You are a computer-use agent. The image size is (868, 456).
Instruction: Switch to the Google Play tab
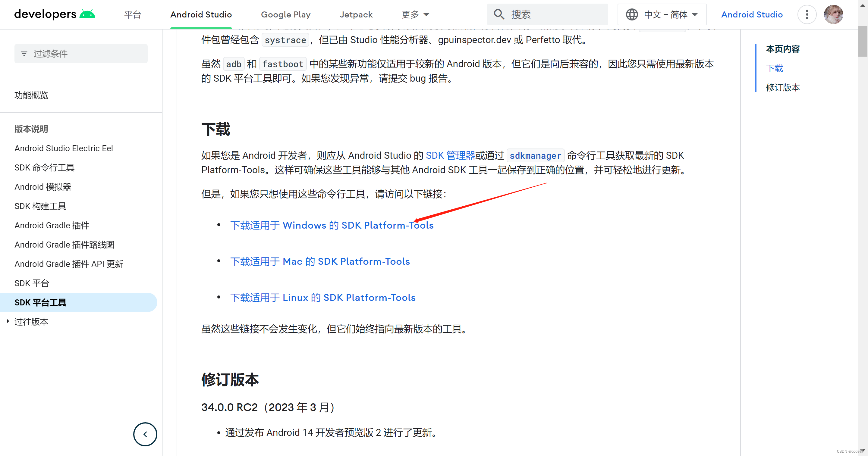coord(285,14)
